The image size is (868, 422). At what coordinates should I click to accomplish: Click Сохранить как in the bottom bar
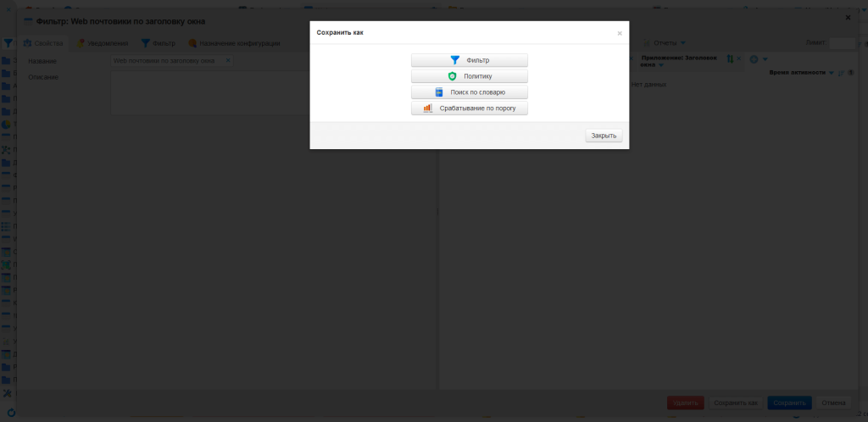(x=736, y=403)
